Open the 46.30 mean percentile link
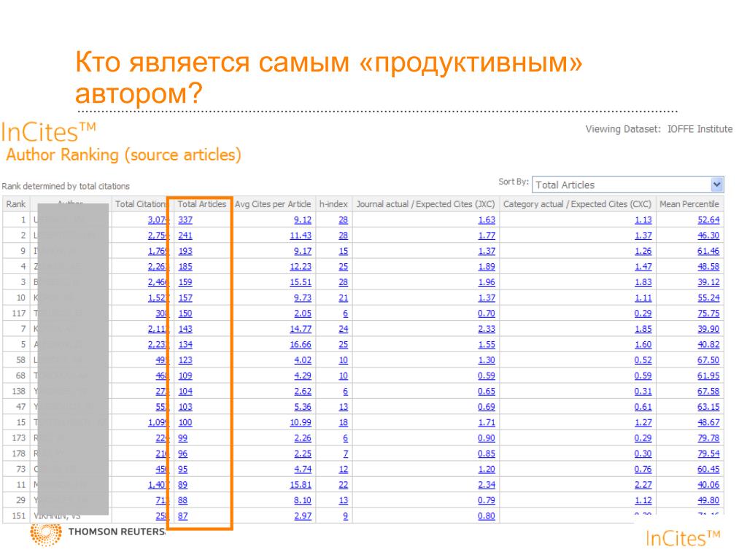 pyautogui.click(x=708, y=236)
